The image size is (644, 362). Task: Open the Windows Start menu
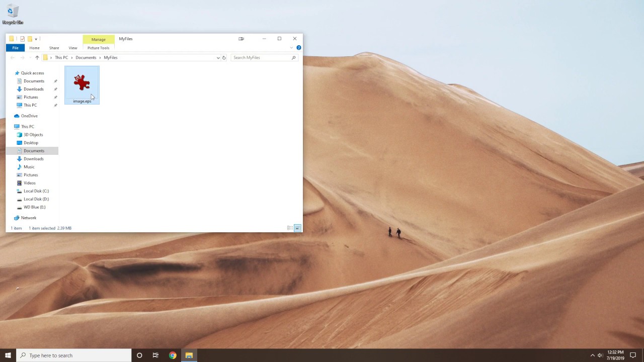click(x=8, y=355)
